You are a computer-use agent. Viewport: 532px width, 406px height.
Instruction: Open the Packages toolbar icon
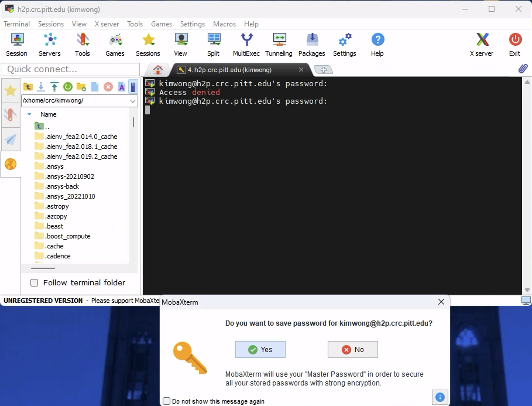tap(312, 45)
